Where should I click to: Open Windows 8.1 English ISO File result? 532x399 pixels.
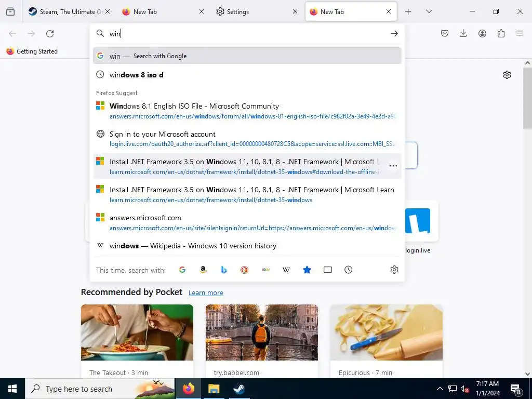coord(247,111)
